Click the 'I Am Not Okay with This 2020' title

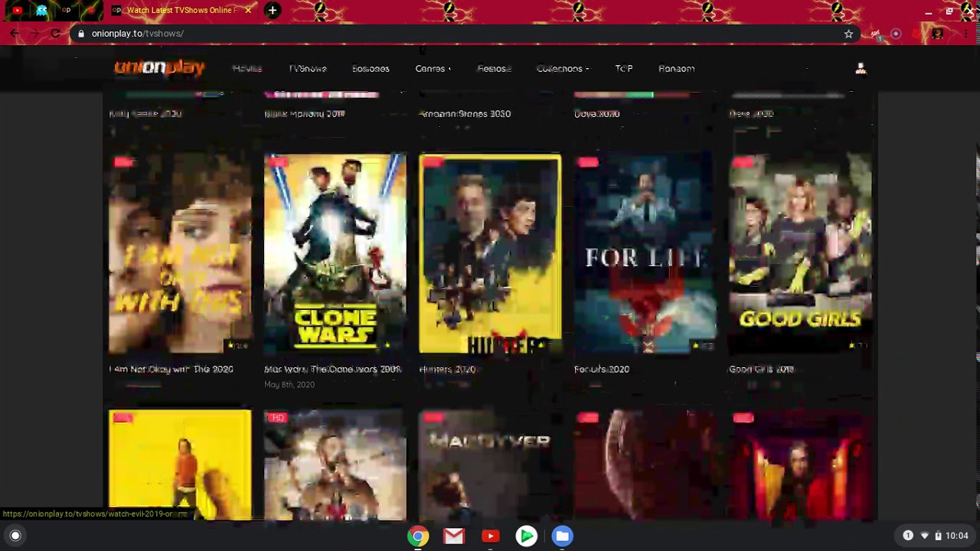coord(171,369)
